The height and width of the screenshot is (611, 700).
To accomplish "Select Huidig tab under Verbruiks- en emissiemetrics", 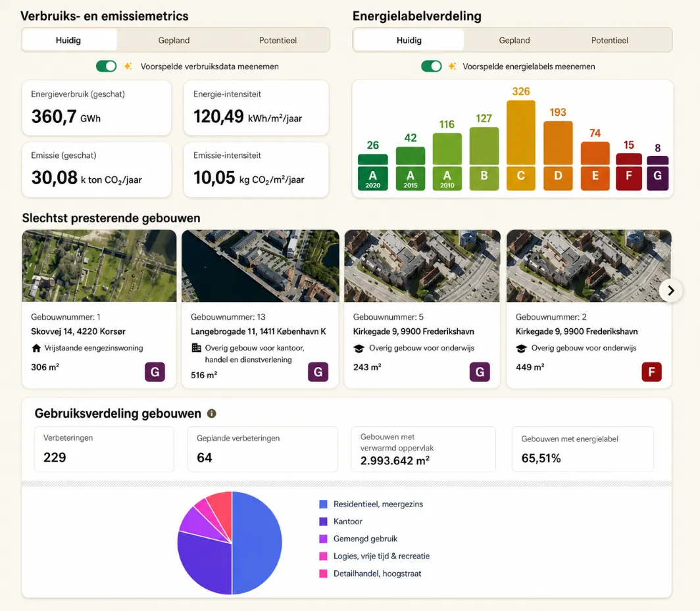I will pos(69,40).
